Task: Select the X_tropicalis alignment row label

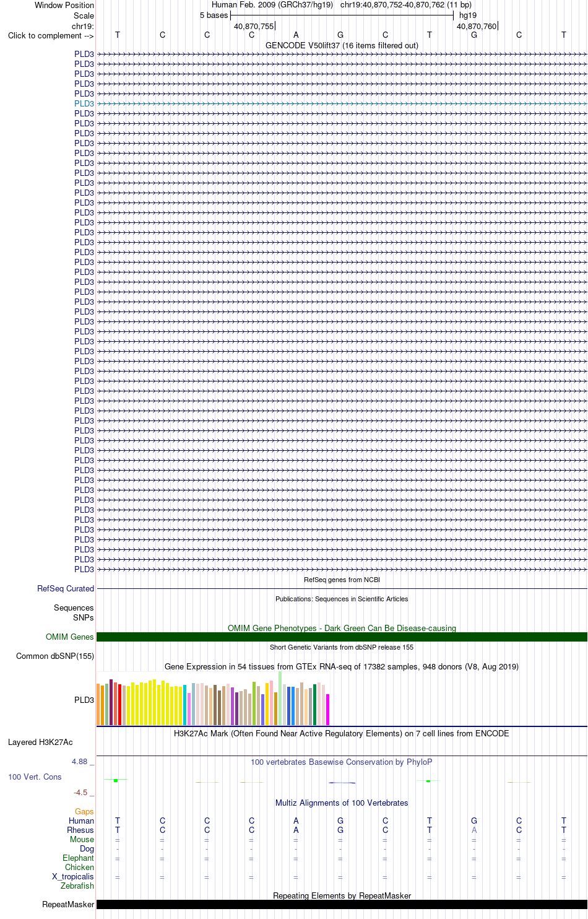Action: (73, 876)
